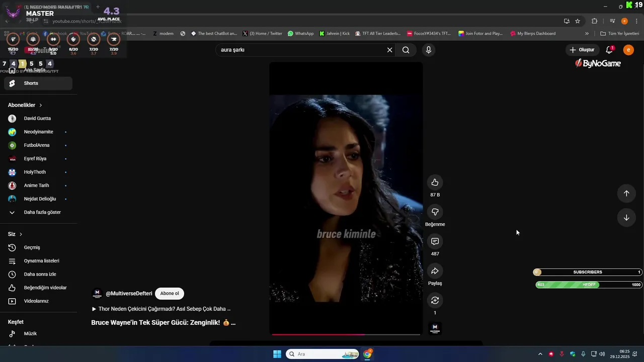Bookmark page with the star icon
Viewport: 644px width, 362px height.
pos(578,21)
